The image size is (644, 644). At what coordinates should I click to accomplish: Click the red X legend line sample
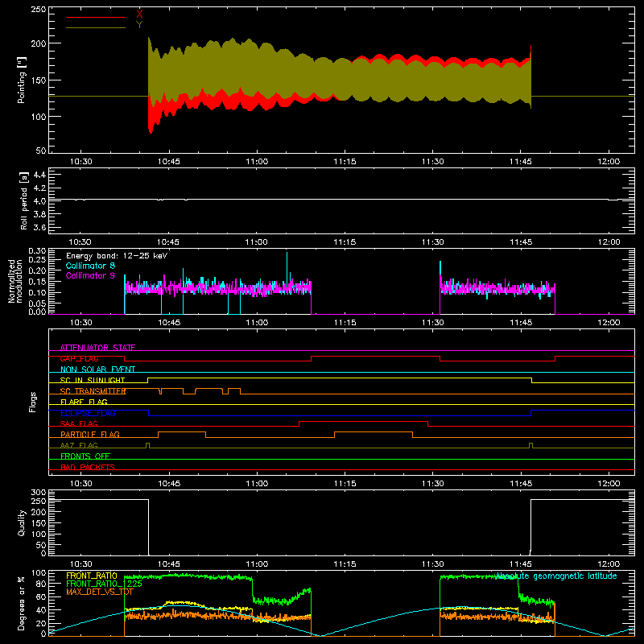pyautogui.click(x=96, y=17)
